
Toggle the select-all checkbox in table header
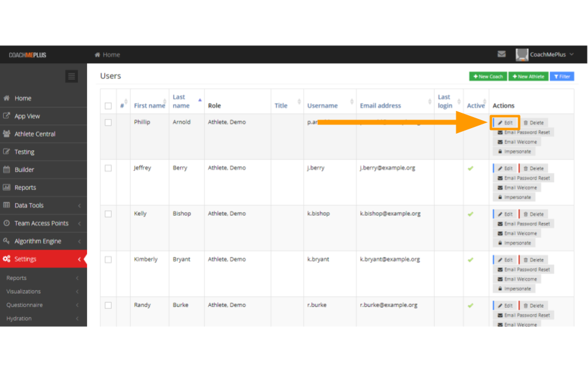coord(108,106)
